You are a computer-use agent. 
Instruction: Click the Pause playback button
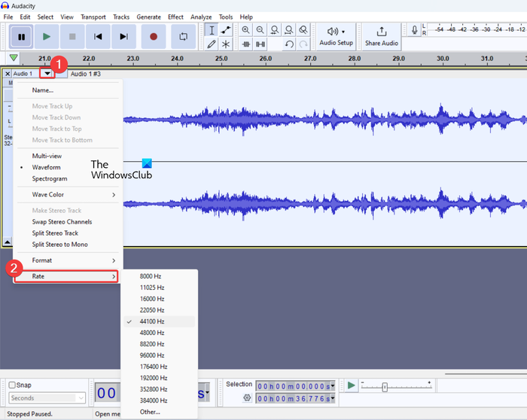click(x=21, y=36)
